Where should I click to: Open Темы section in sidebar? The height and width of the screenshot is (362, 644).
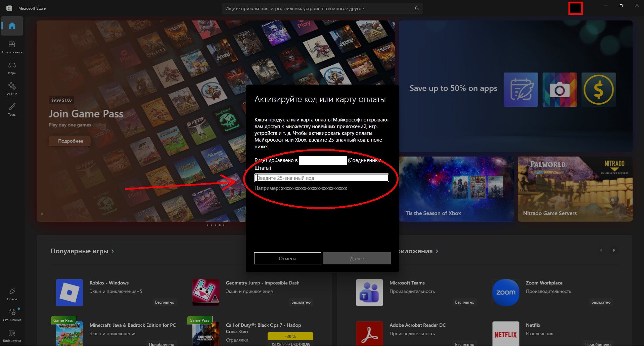(x=12, y=109)
